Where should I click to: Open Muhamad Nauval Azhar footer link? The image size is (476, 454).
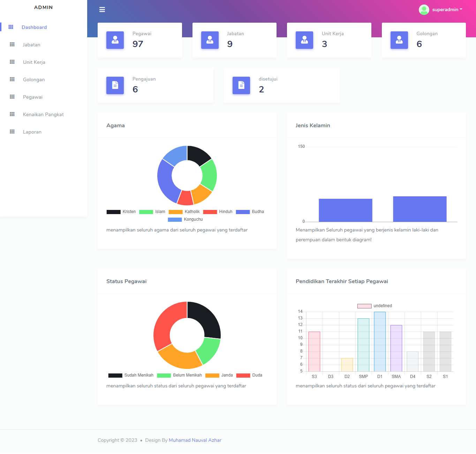pos(195,440)
